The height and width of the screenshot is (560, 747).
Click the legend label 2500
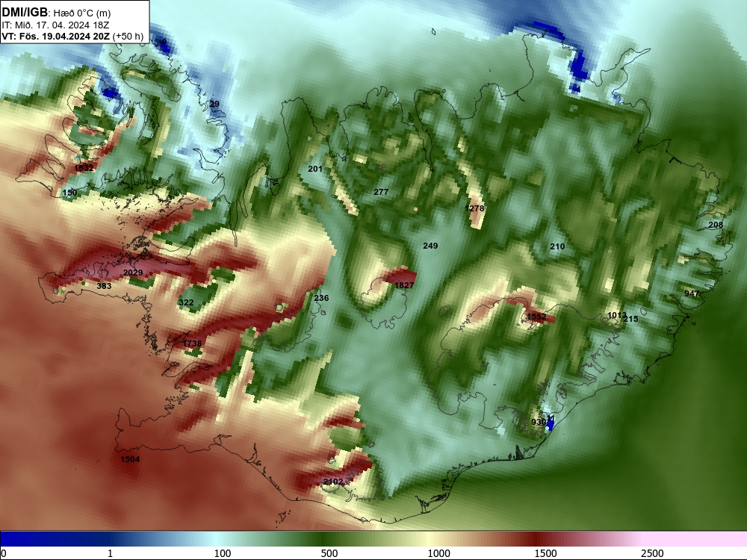[652, 553]
